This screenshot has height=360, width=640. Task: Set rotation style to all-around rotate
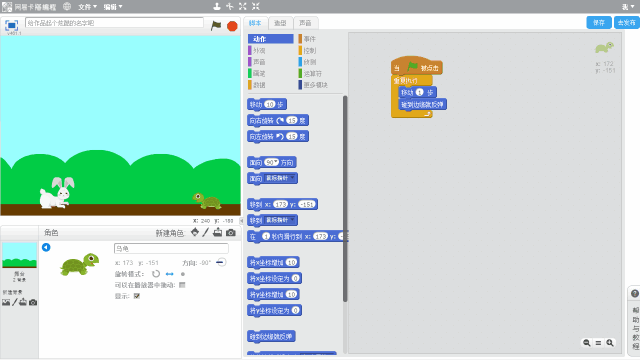pos(156,274)
